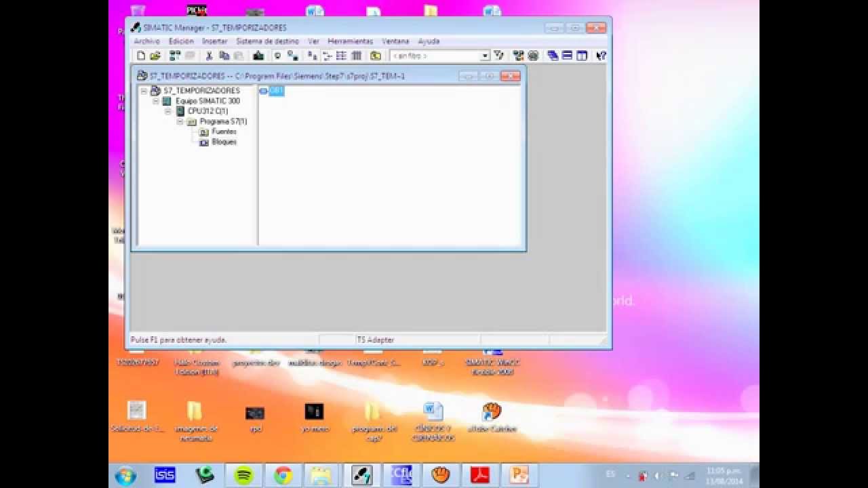
Task: Click the Tile Horizontally windows icon
Action: (x=567, y=56)
